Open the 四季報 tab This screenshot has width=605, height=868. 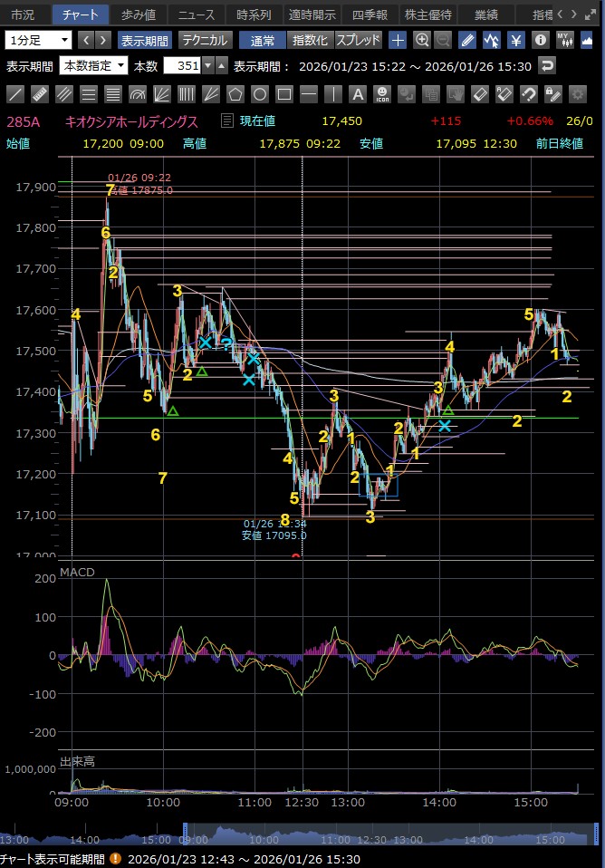tap(370, 14)
